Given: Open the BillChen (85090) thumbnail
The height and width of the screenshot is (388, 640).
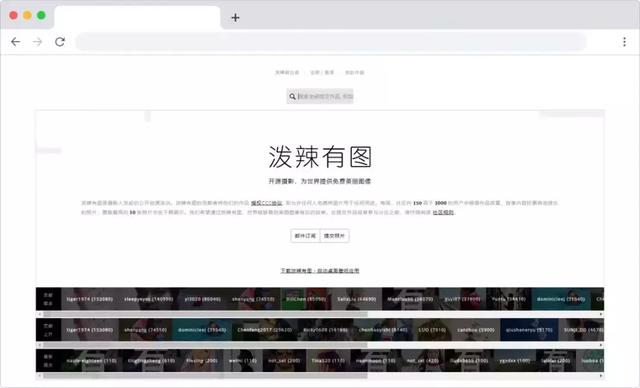Looking at the screenshot, I should pos(306,299).
